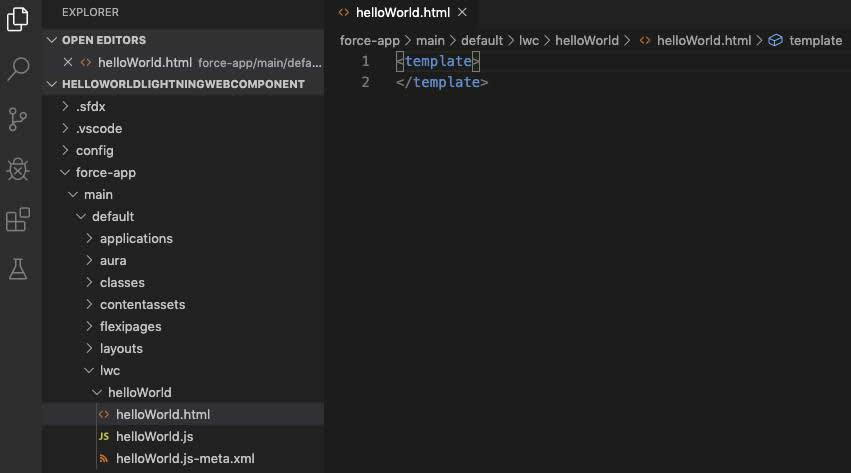Viewport: 851px width, 473px height.
Task: Collapse the helloWorld folder in the tree
Action: click(97, 392)
